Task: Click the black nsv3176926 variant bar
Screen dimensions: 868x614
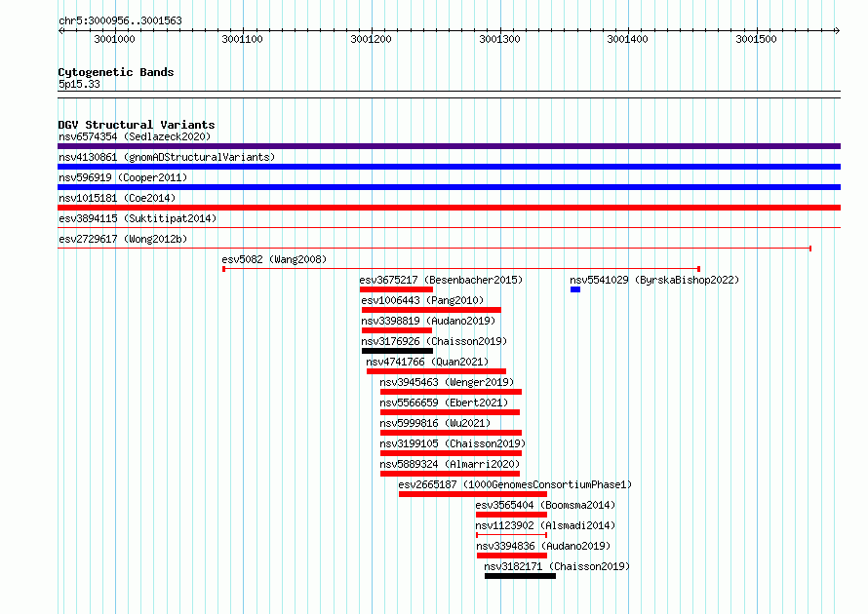Action: click(x=398, y=351)
